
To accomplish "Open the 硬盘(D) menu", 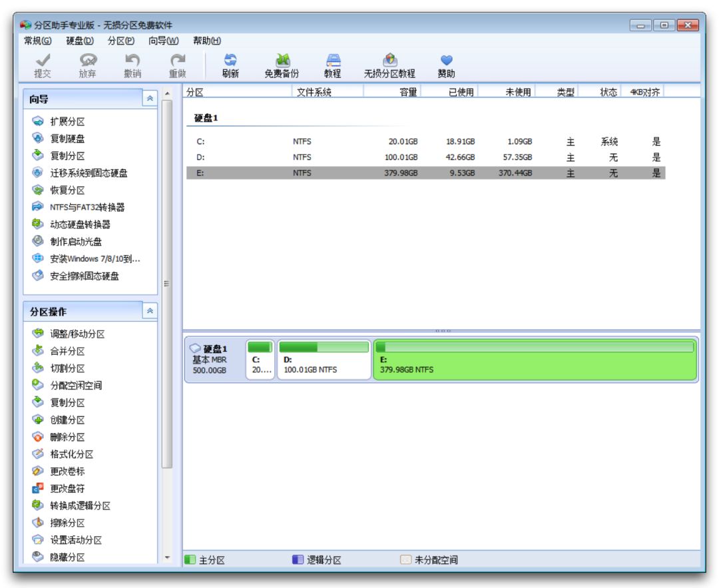I will 80,41.
